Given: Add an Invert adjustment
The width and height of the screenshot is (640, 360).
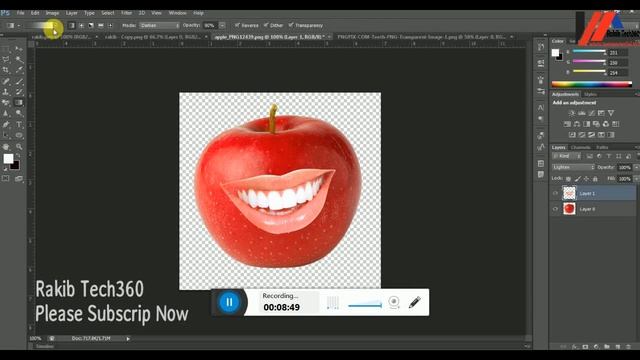Looking at the screenshot, I should pos(572,135).
